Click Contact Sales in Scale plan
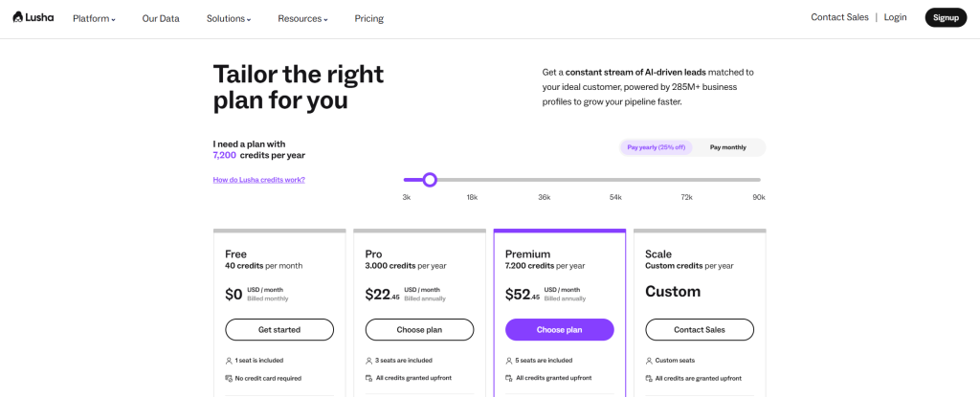The image size is (980, 397). pos(700,330)
